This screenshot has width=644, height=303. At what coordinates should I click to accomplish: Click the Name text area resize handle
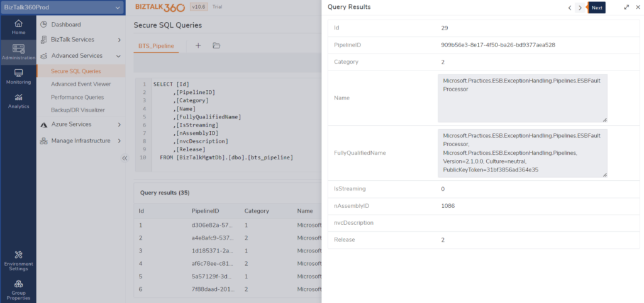(604, 120)
